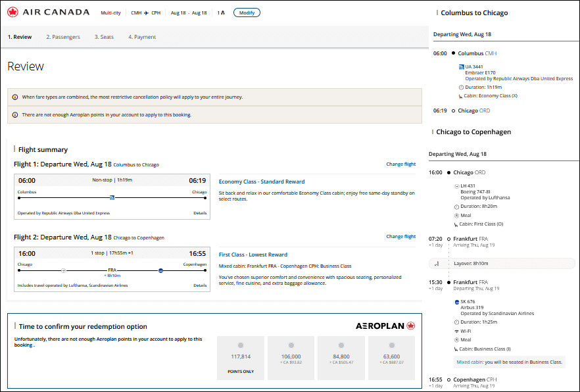Open Details for the Chicago to Copenhagen flight
The width and height of the screenshot is (580, 392).
pyautogui.click(x=200, y=285)
